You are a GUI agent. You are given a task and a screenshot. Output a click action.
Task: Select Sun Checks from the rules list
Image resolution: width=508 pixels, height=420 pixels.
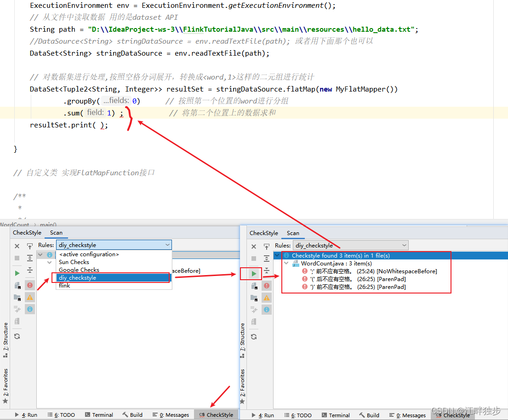[x=74, y=262]
